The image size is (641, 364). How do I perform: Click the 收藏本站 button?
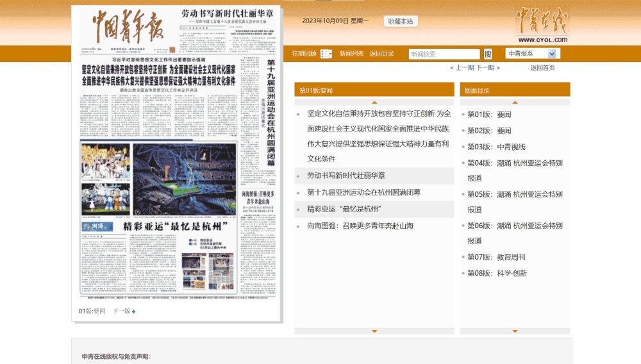click(401, 21)
